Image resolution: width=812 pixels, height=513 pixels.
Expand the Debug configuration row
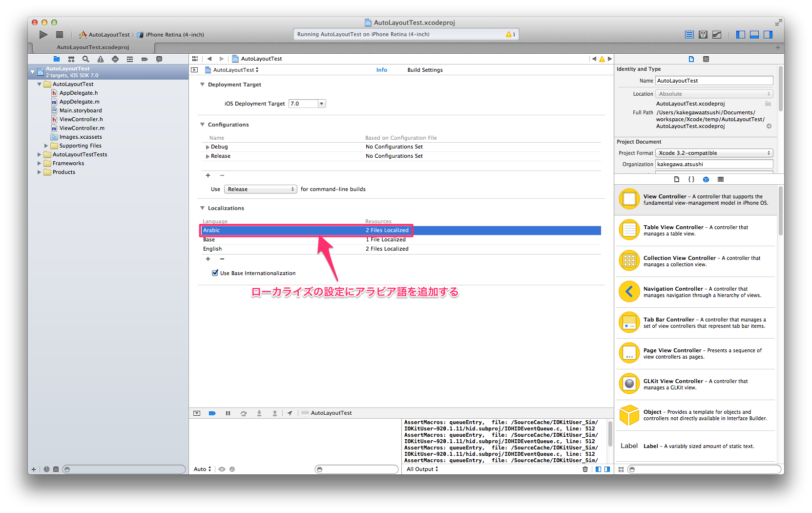tap(208, 147)
